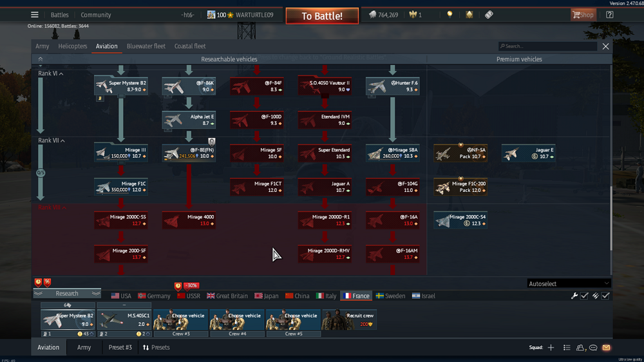Click the To Battle! button
Viewport: 644px width, 362px height.
[x=322, y=16]
